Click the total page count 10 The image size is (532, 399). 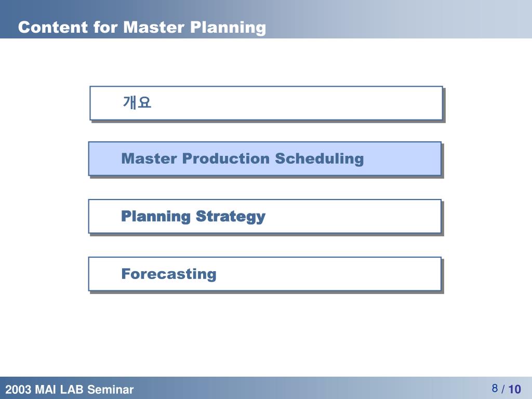[x=514, y=389]
